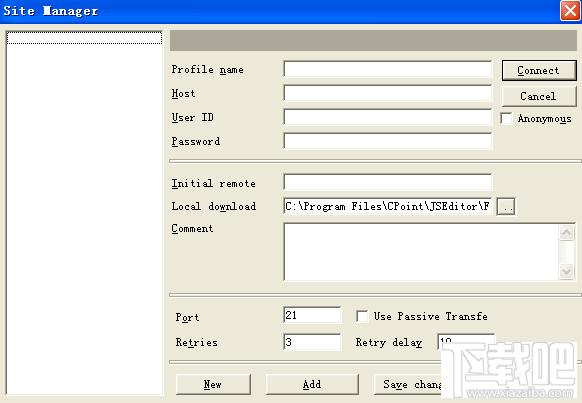This screenshot has width=582, height=403.
Task: Close the Site Manager dialog
Action: pos(570,10)
